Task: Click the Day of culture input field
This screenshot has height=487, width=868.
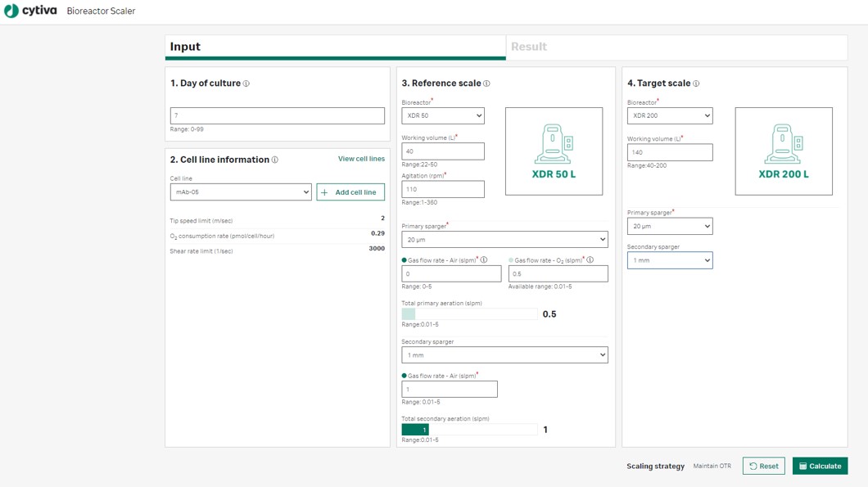Action: click(x=277, y=116)
